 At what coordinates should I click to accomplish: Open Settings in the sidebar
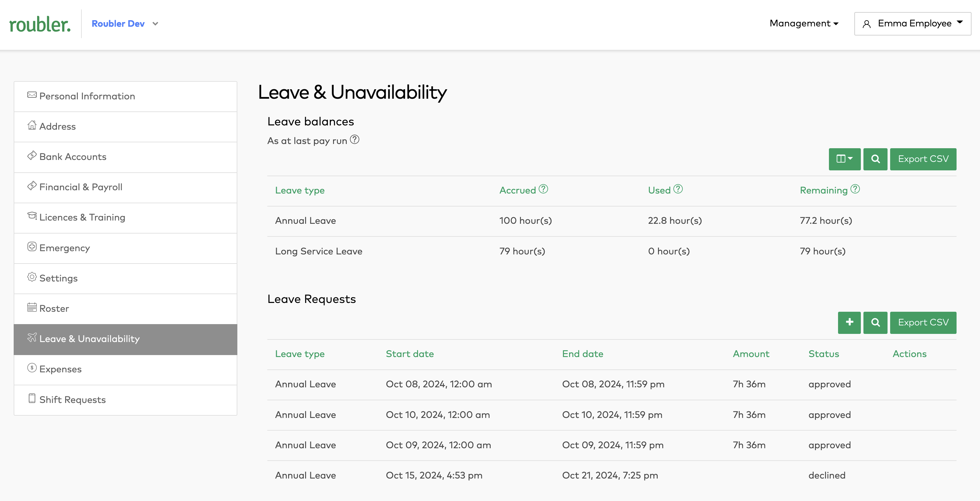pyautogui.click(x=125, y=279)
